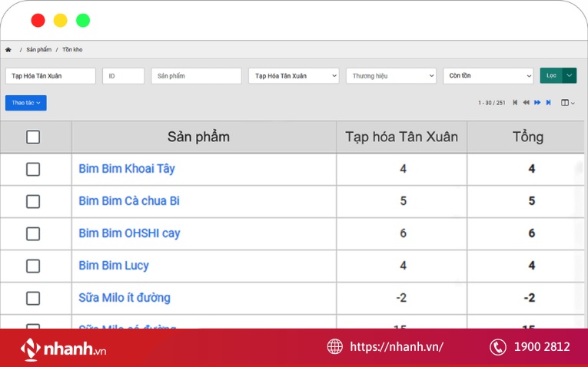Viewport: 588px width, 367px height.
Task: Go to first page pagination icon
Action: click(515, 103)
